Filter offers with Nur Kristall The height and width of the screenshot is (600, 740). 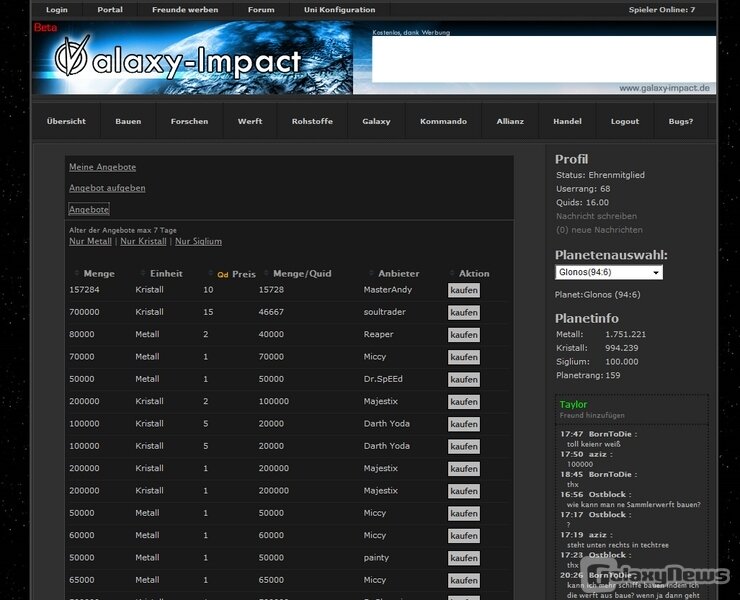(x=143, y=241)
